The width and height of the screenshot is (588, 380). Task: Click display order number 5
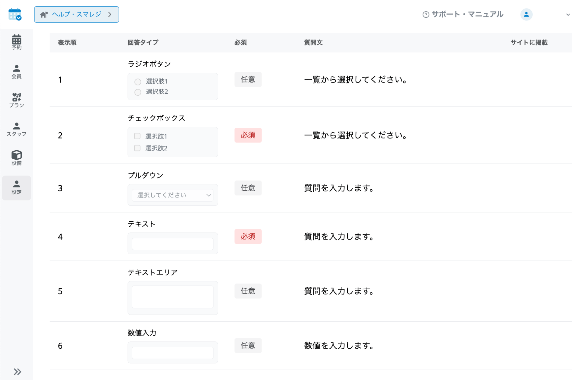[60, 291]
